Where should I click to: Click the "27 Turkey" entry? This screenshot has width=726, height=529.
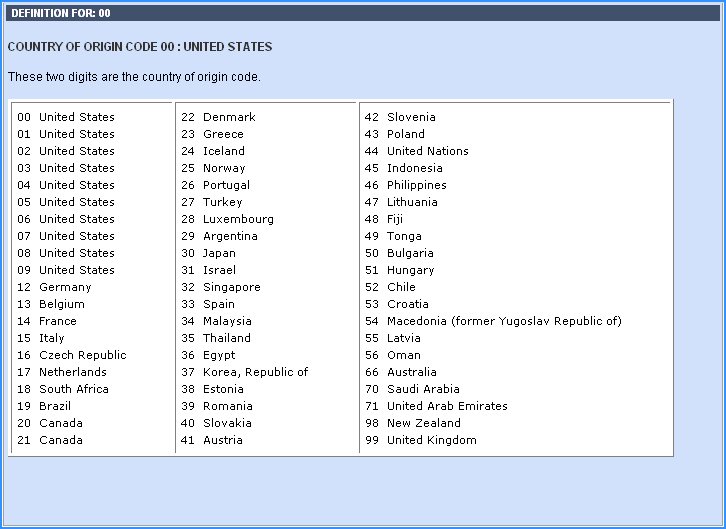click(x=212, y=202)
